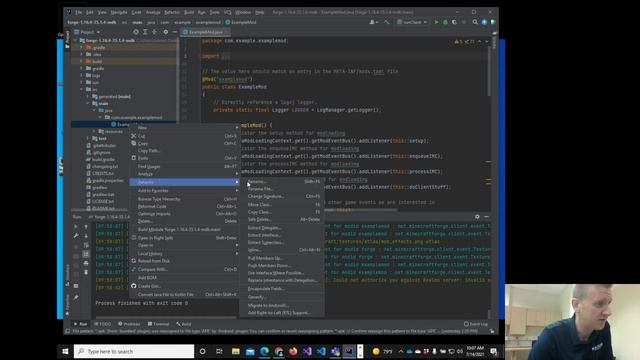
Task: Open the Project view dropdown
Action: 87,32
